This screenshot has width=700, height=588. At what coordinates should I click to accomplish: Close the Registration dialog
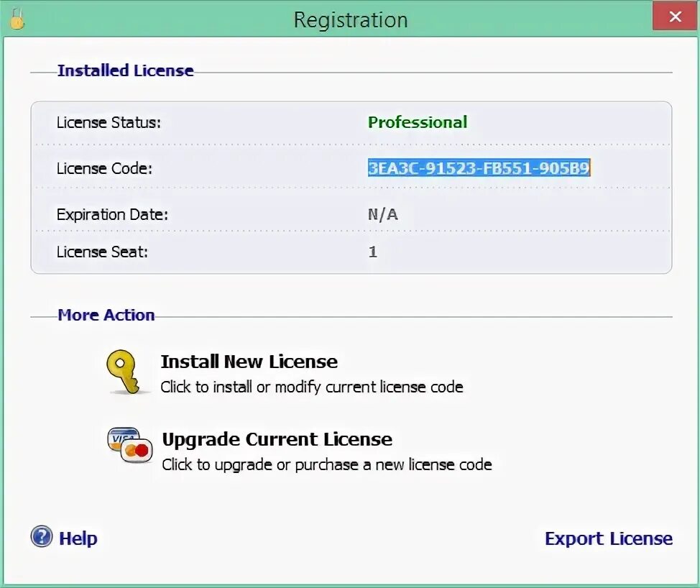click(676, 16)
